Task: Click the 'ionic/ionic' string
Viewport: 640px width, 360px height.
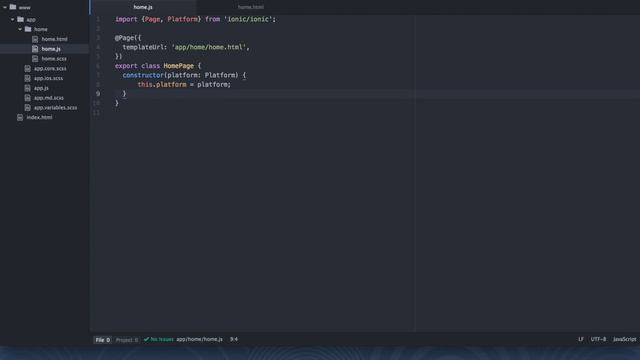Action: [248, 19]
